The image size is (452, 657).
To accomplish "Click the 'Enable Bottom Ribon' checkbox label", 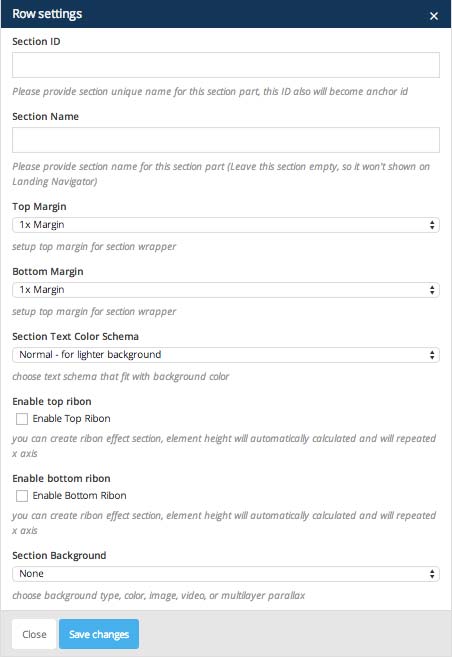I will coord(80,496).
